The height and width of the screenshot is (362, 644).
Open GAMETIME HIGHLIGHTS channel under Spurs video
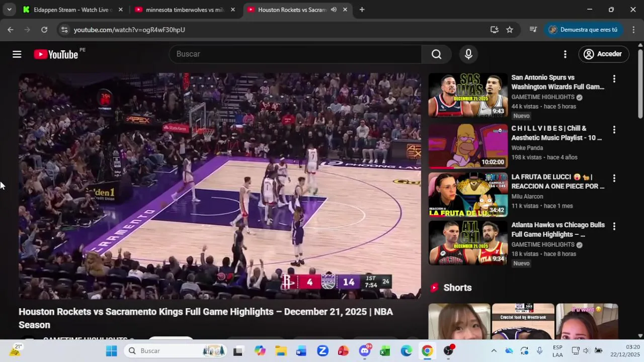(x=543, y=97)
